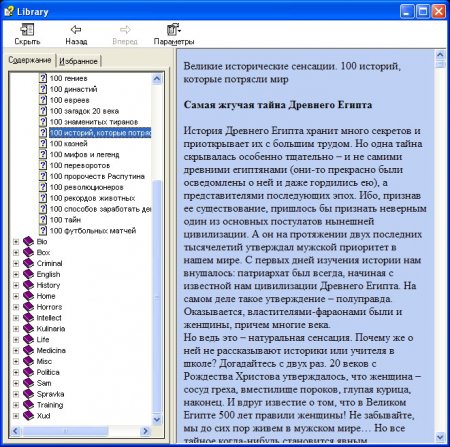Click the purple book icon for Kulinaria
Image resolution: width=450 pixels, height=447 pixels.
(29, 329)
